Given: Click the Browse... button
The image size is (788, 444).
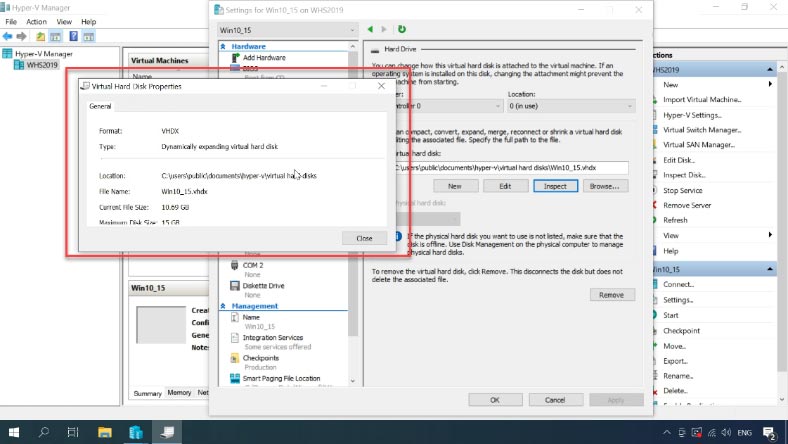Looking at the screenshot, I should [x=605, y=186].
